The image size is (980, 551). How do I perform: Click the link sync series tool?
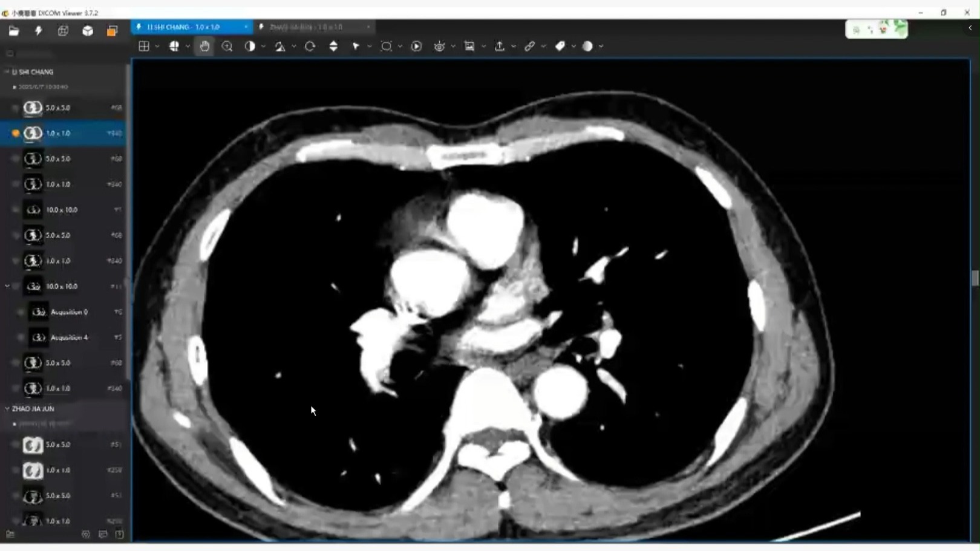530,46
